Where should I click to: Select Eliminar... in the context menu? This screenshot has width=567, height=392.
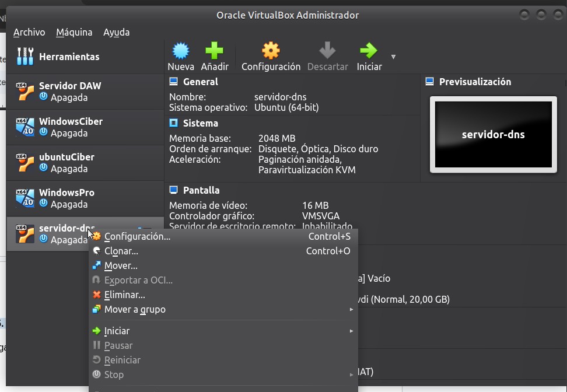pyautogui.click(x=124, y=295)
